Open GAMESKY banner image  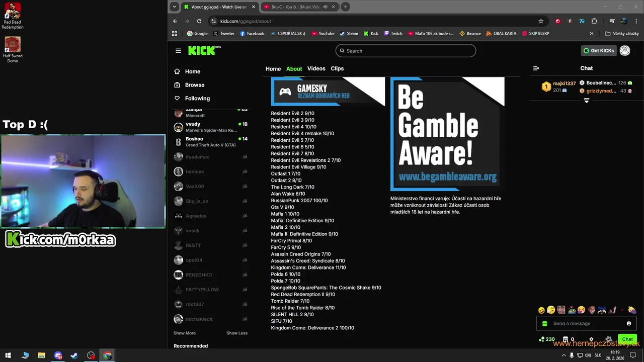pyautogui.click(x=328, y=92)
